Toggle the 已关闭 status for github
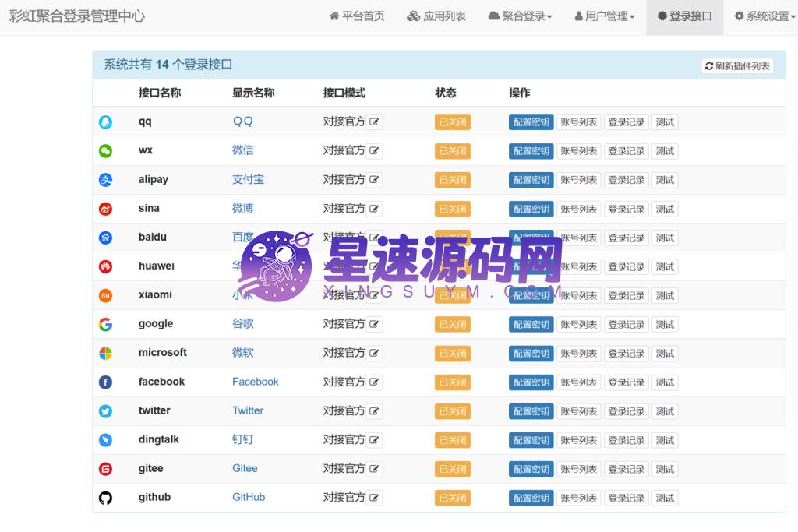798x532 pixels. coord(453,498)
